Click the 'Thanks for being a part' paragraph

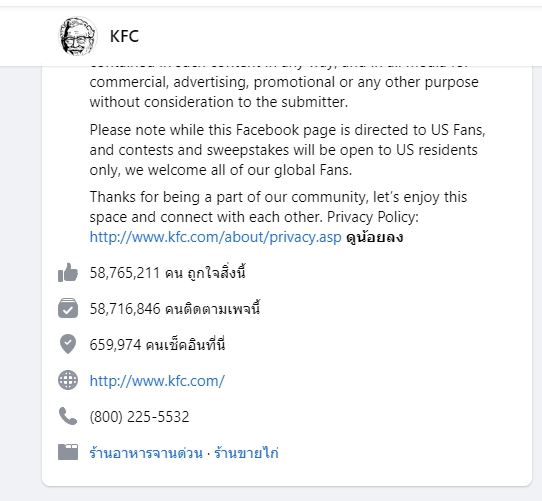278,217
